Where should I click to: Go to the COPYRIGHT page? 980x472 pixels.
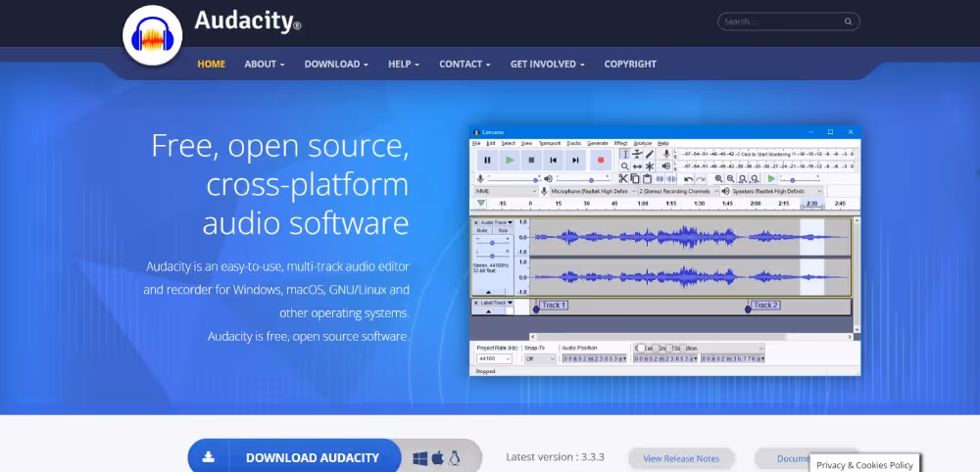[x=630, y=64]
